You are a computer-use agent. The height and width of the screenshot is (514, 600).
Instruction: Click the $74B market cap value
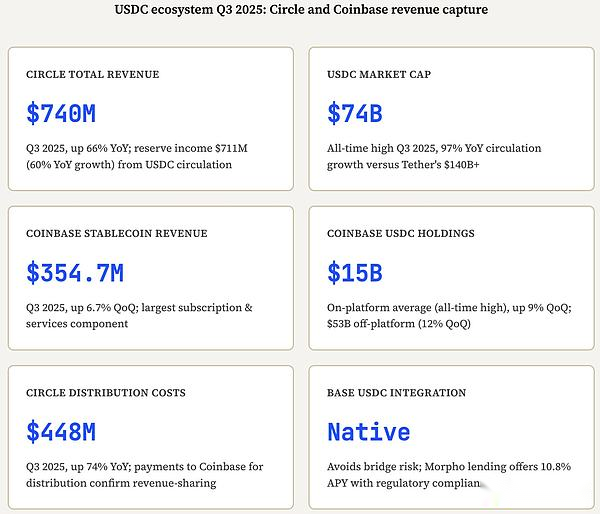click(x=355, y=114)
